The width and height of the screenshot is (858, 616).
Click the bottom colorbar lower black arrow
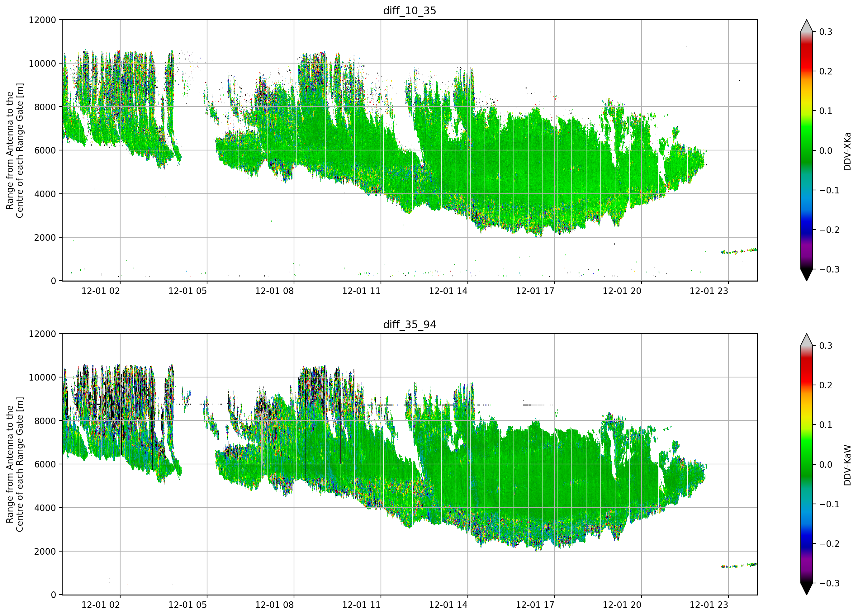(807, 589)
